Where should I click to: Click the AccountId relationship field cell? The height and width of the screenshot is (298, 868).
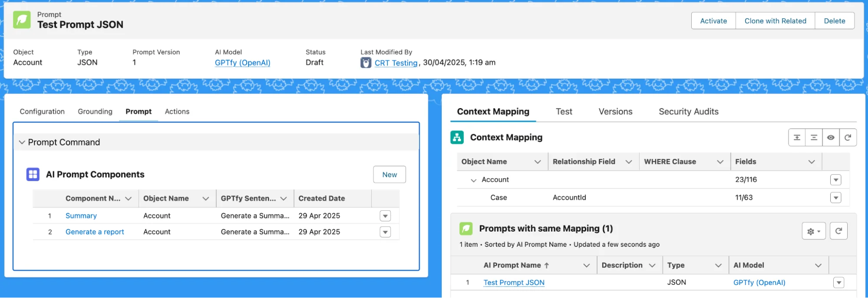tap(569, 198)
